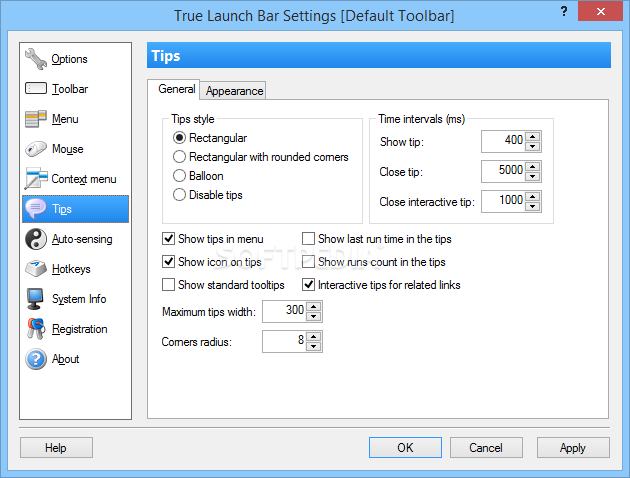Select the Auto-sensing category
The width and height of the screenshot is (630, 478).
point(76,239)
